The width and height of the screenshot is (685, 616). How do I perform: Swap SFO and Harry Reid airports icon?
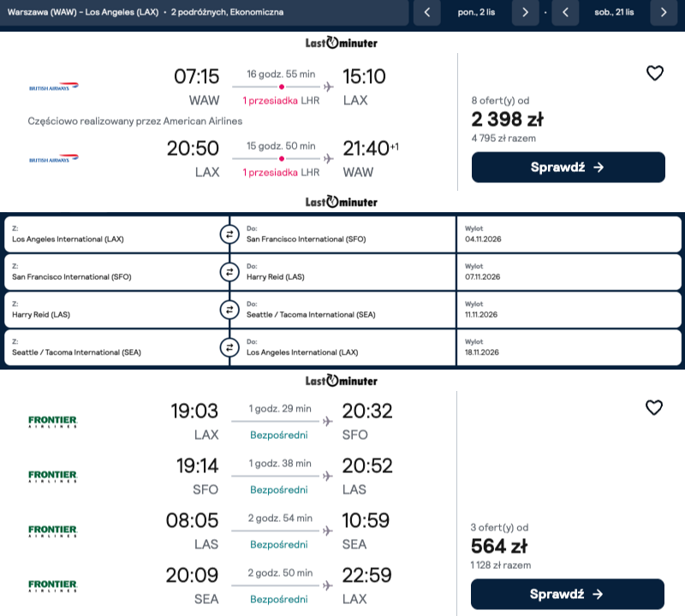pyautogui.click(x=229, y=272)
